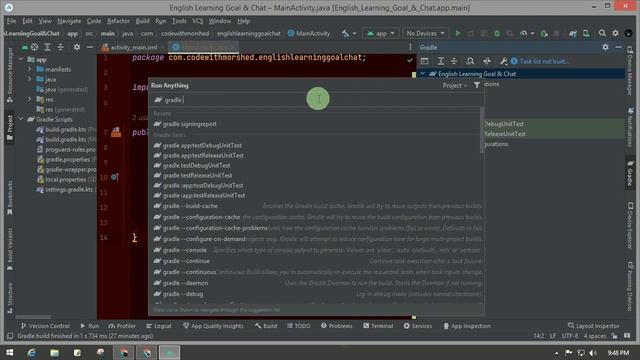Open the Tools menu
This screenshot has height=360, width=640.
[179, 21]
